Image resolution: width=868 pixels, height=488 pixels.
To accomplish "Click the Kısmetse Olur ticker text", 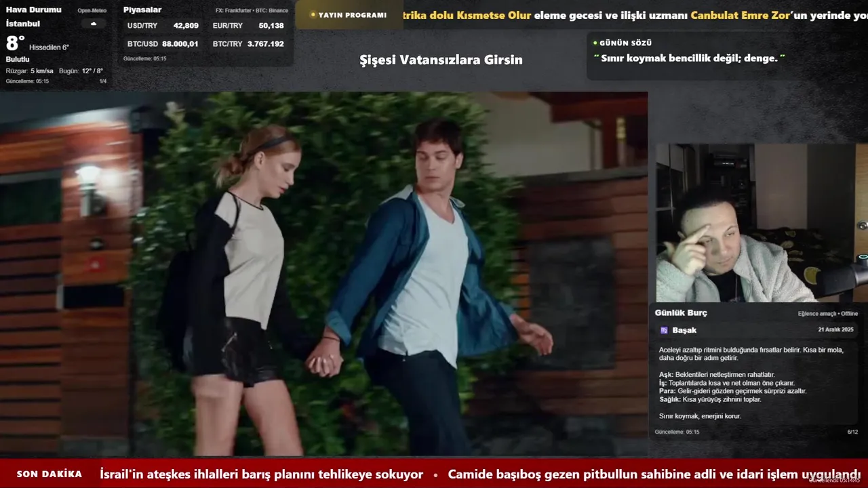I will click(494, 15).
